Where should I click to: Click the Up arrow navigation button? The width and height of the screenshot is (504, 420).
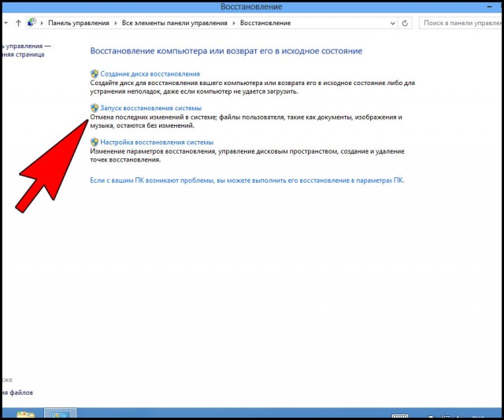click(x=18, y=23)
